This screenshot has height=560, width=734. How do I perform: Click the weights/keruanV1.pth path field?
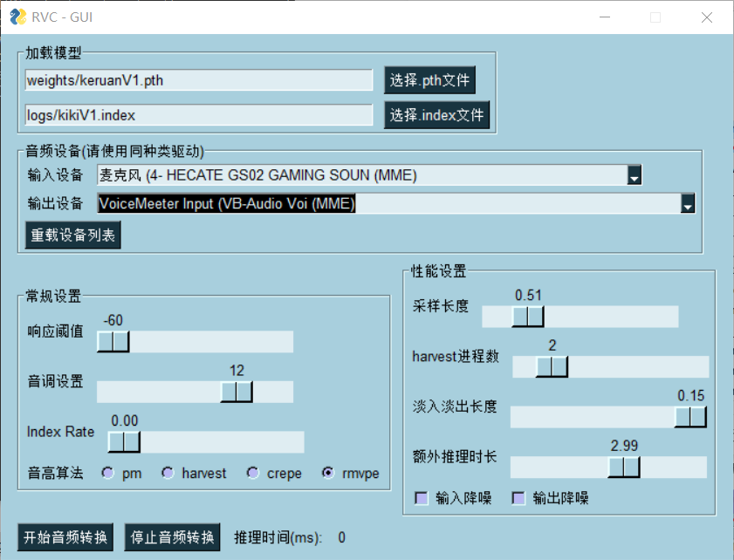coord(199,80)
